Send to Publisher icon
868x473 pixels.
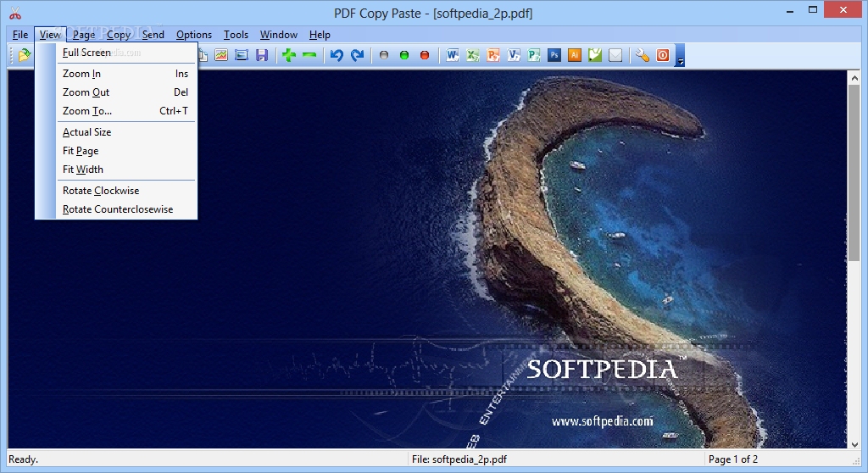(x=534, y=55)
